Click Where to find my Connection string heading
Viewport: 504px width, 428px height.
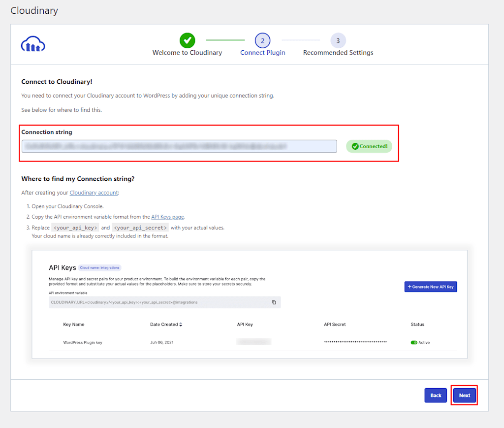(78, 179)
